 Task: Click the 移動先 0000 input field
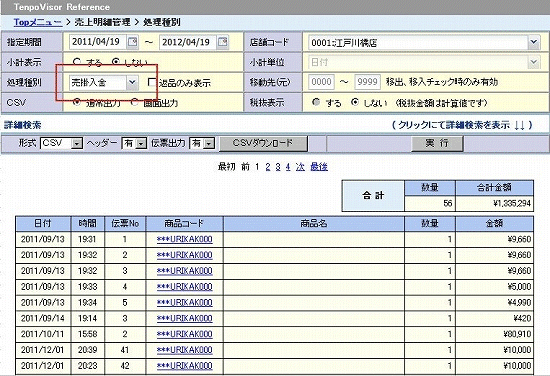321,82
